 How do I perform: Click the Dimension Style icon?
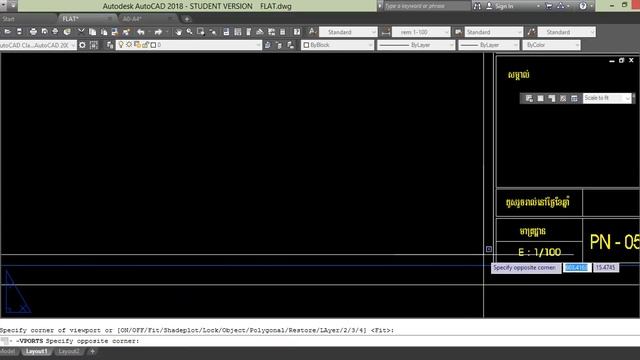(x=385, y=32)
